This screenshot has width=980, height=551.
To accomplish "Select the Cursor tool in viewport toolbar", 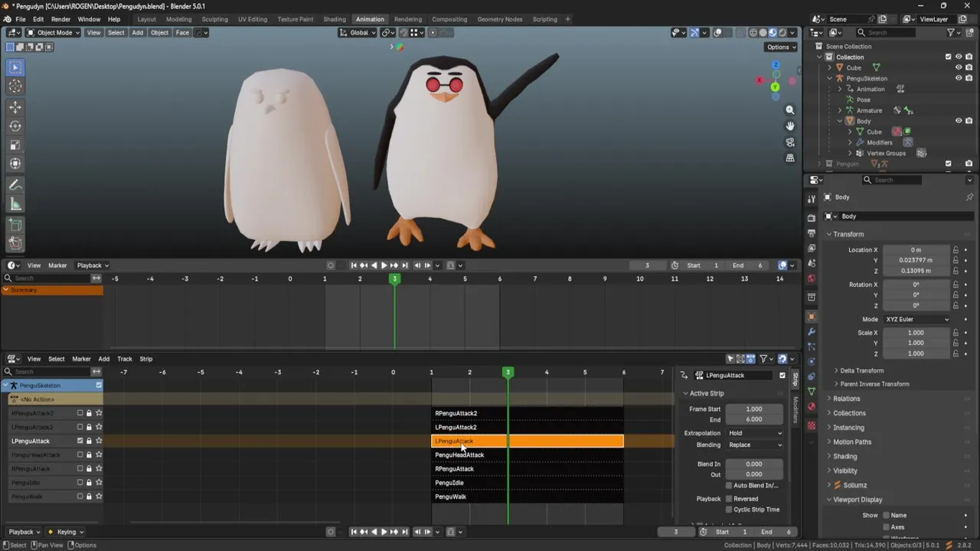I will [15, 86].
